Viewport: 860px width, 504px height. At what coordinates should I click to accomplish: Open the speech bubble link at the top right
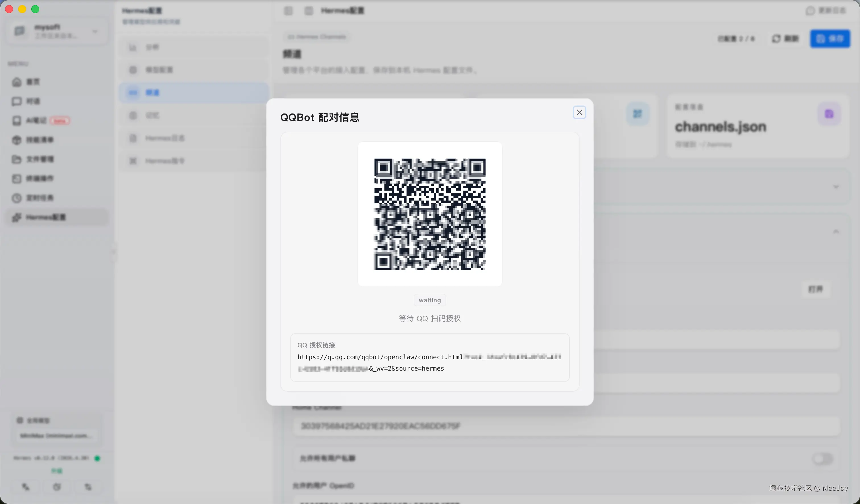coord(825,11)
